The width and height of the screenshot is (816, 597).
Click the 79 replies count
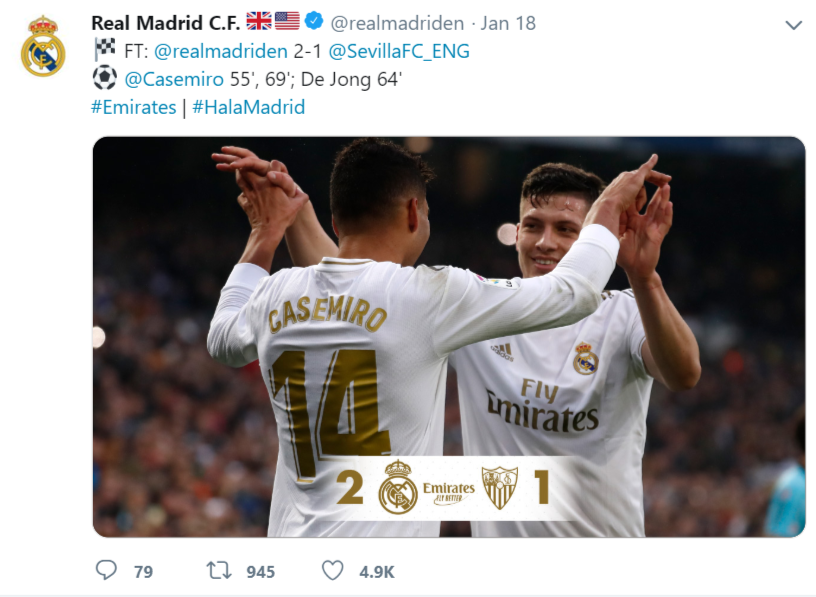pyautogui.click(x=144, y=571)
